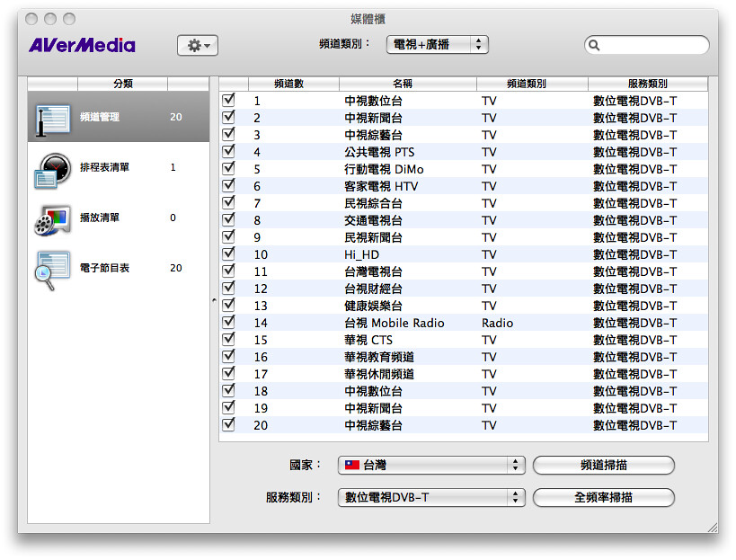The width and height of the screenshot is (736, 560).
Task: Open the 頻道類別 dropdown
Action: point(438,43)
